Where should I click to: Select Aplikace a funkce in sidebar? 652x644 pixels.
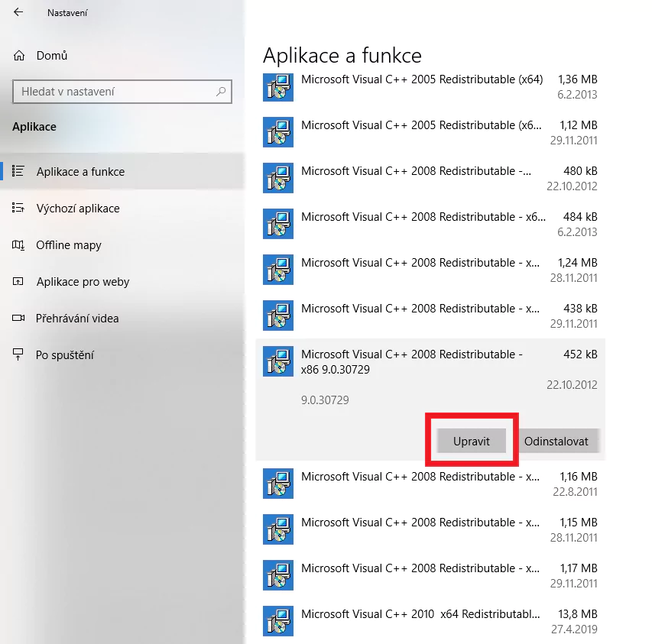(x=122, y=171)
